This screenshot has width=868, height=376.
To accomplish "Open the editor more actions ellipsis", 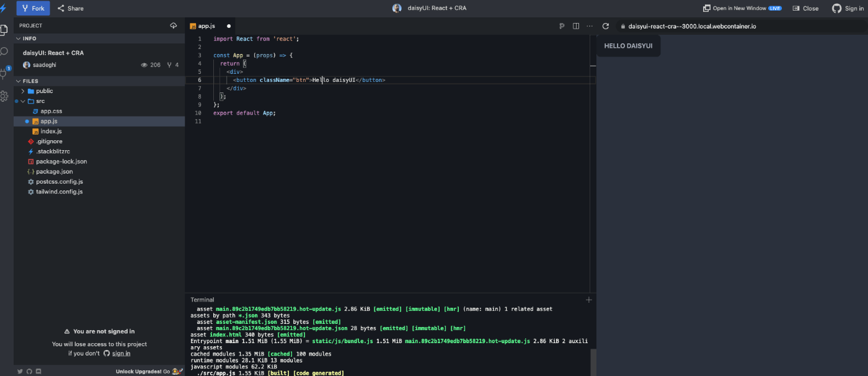I will click(590, 26).
